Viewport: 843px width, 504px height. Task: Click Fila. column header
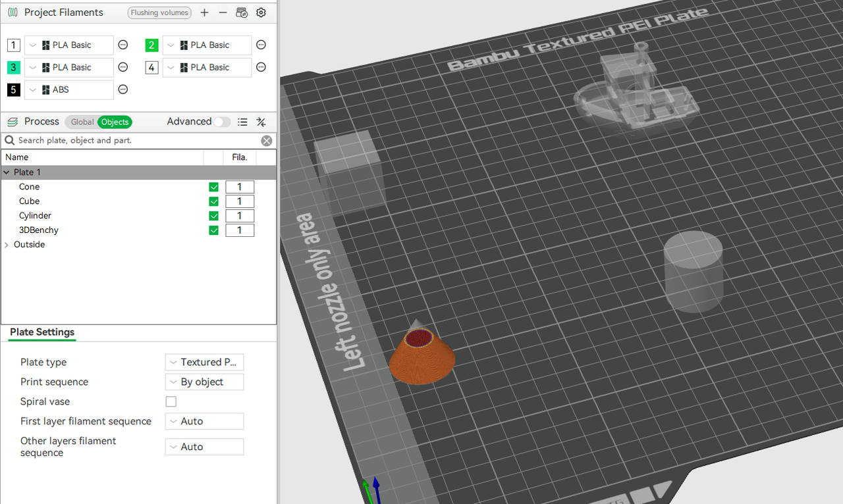tap(240, 157)
